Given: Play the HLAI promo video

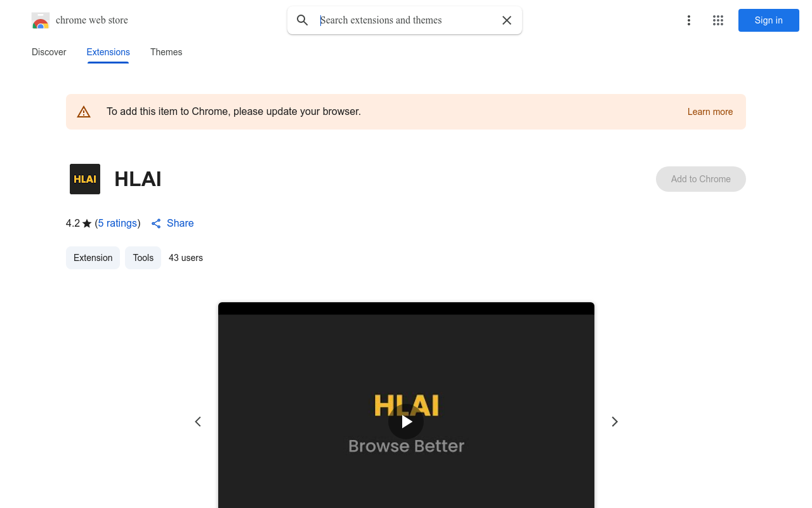Looking at the screenshot, I should [x=406, y=422].
